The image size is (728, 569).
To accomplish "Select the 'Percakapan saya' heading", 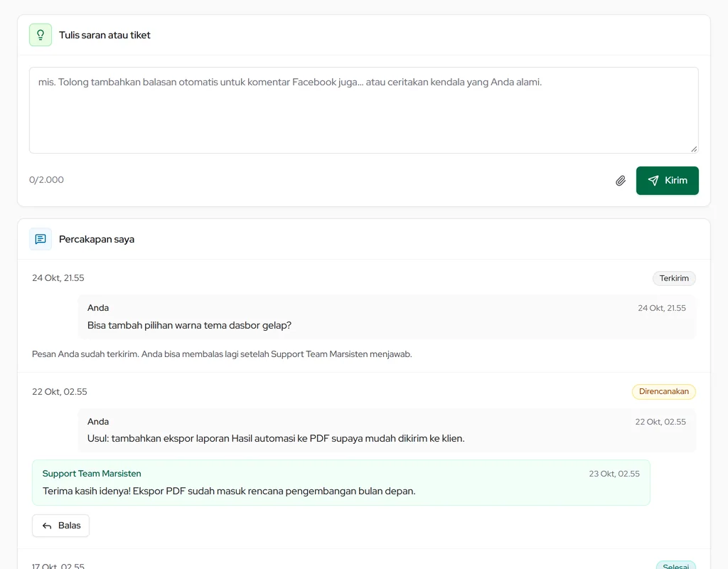I will [x=97, y=239].
